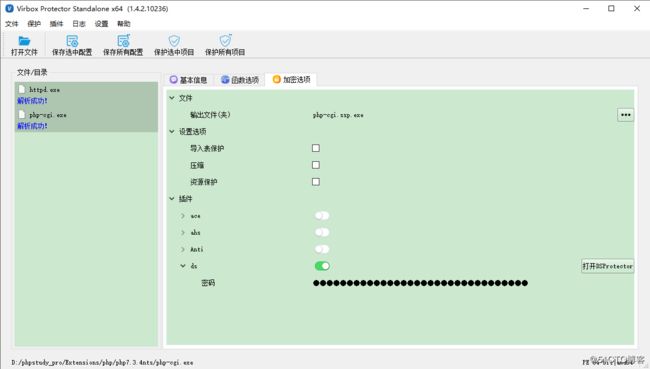The width and height of the screenshot is (650, 369).
Task: Click 解析成功! under php-cgi.exe
Action: click(x=32, y=126)
